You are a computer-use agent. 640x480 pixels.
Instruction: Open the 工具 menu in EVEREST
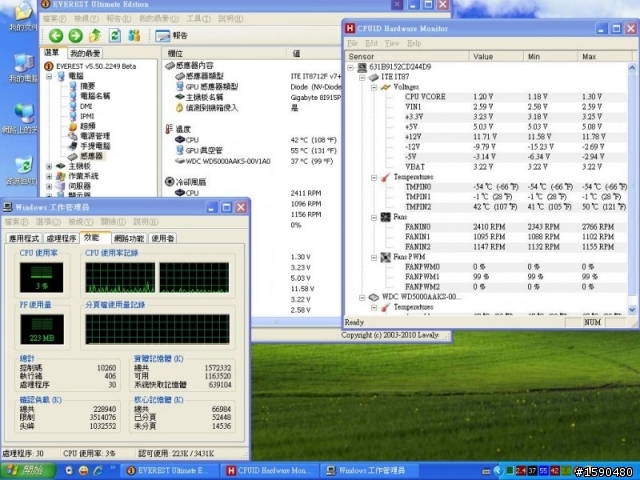[199, 19]
